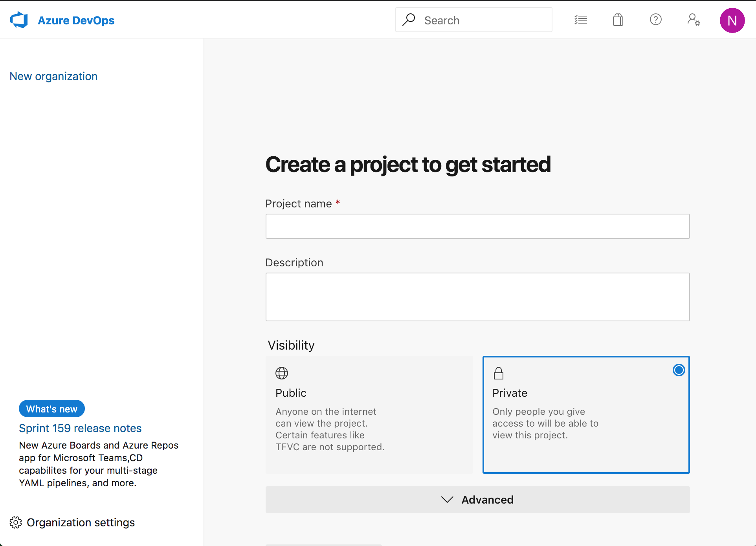Click the Organization settings gear icon
The width and height of the screenshot is (756, 546).
(16, 522)
